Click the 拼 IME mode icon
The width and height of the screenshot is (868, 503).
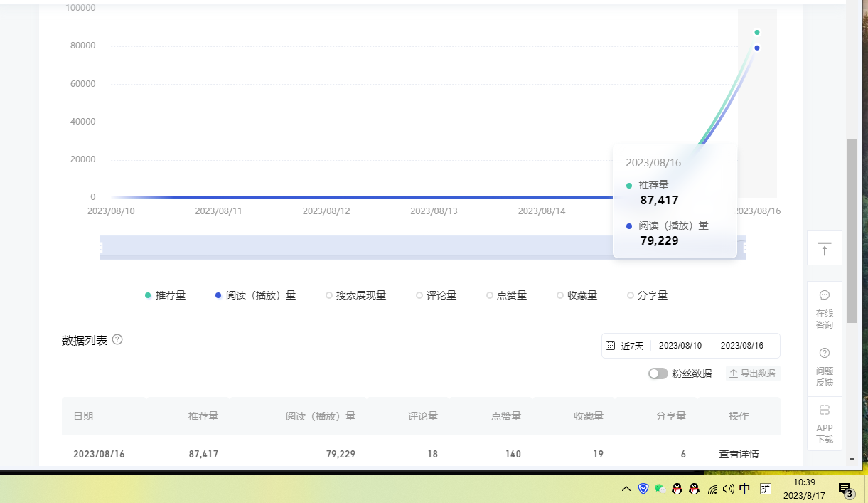click(x=766, y=489)
